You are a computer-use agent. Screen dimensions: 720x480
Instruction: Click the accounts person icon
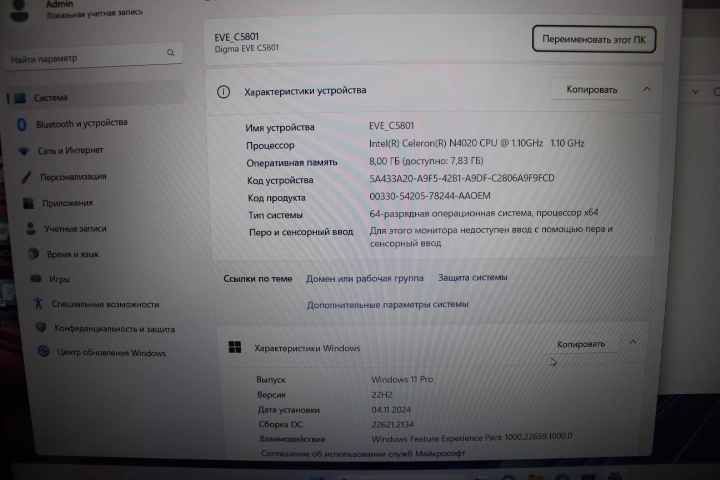point(31,229)
